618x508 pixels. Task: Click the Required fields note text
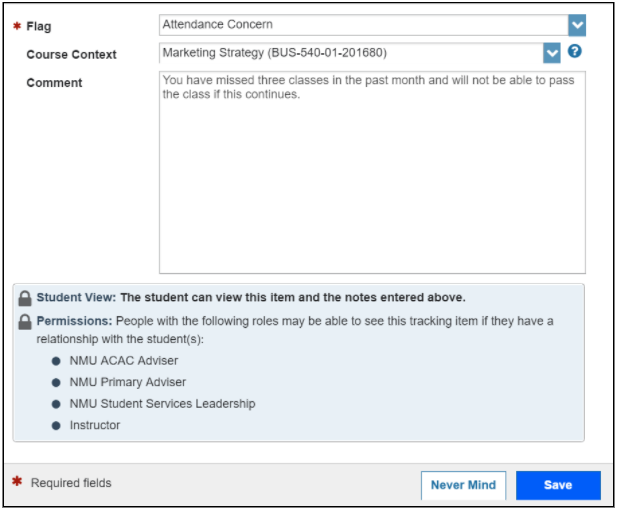[x=71, y=483]
